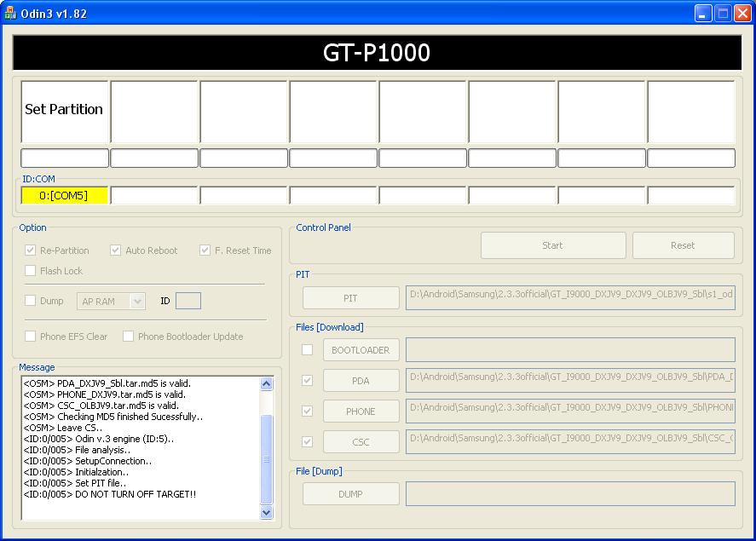Maximize the Odin3 window
Image resolution: width=756 pixels, height=541 pixels.
[x=723, y=14]
